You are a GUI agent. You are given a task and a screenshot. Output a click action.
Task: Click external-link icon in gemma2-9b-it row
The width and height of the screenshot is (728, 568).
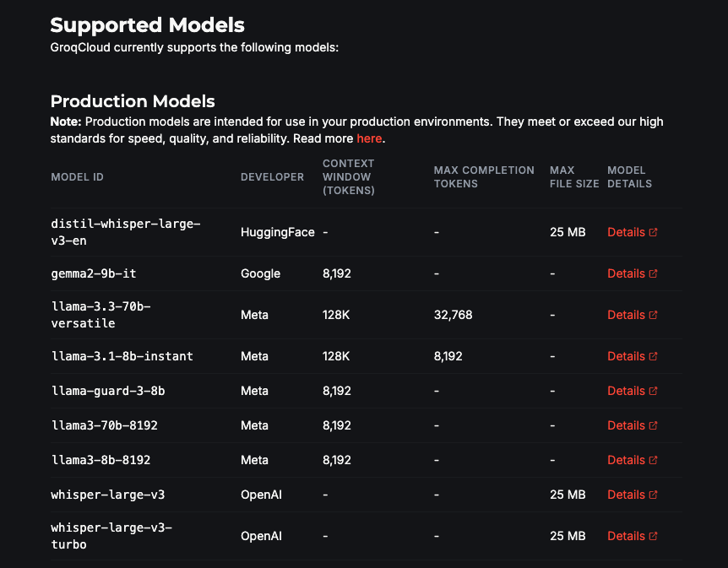tap(653, 273)
